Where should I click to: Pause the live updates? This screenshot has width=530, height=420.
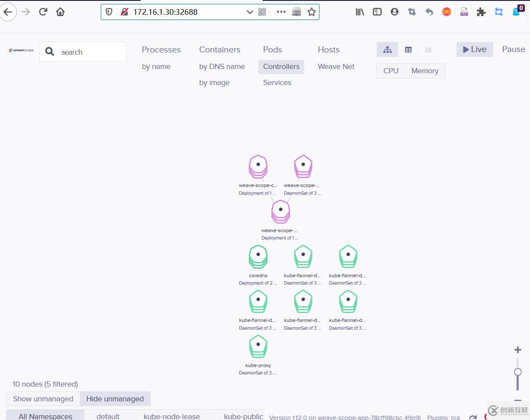pos(513,49)
